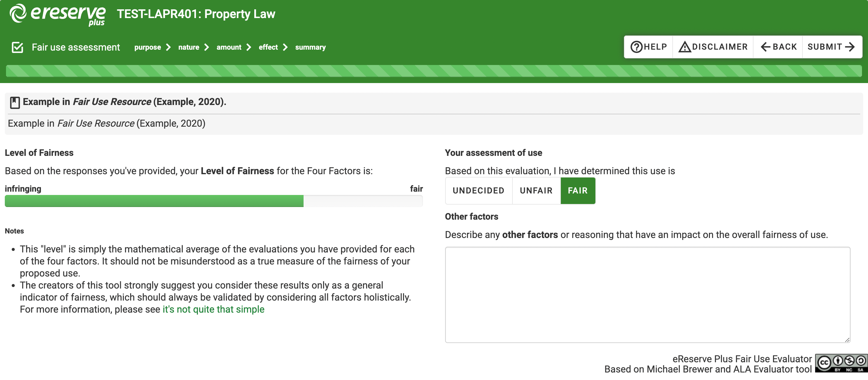Click the Creative Commons license badge
868x380 pixels.
(x=841, y=363)
